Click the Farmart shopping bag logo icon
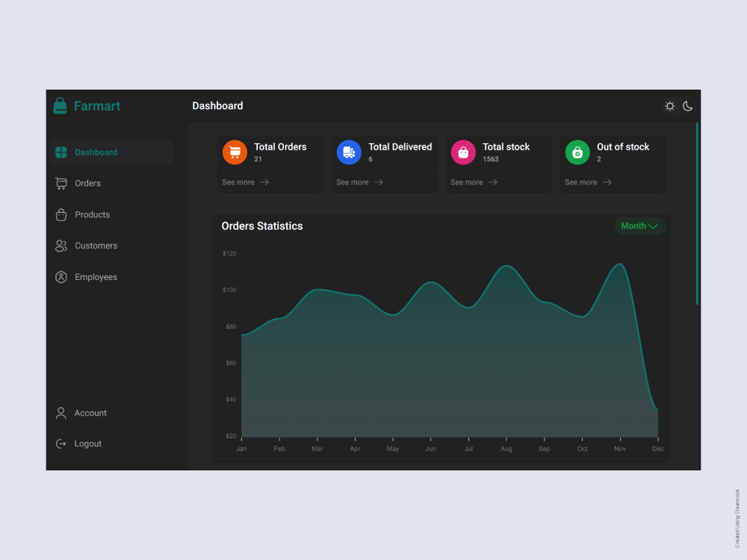 coord(60,106)
